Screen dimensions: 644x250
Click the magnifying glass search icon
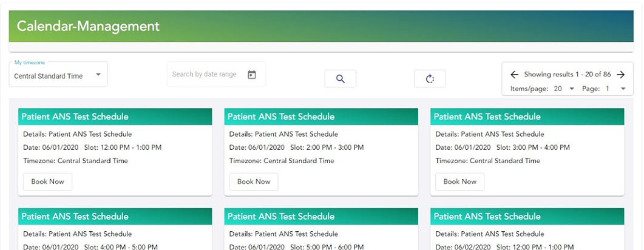(x=340, y=79)
